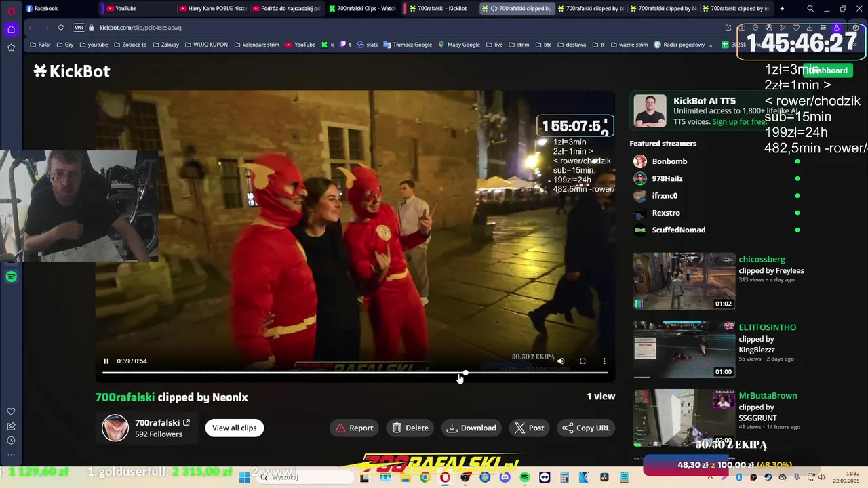868x488 pixels.
Task: Report this clip
Action: click(x=354, y=428)
